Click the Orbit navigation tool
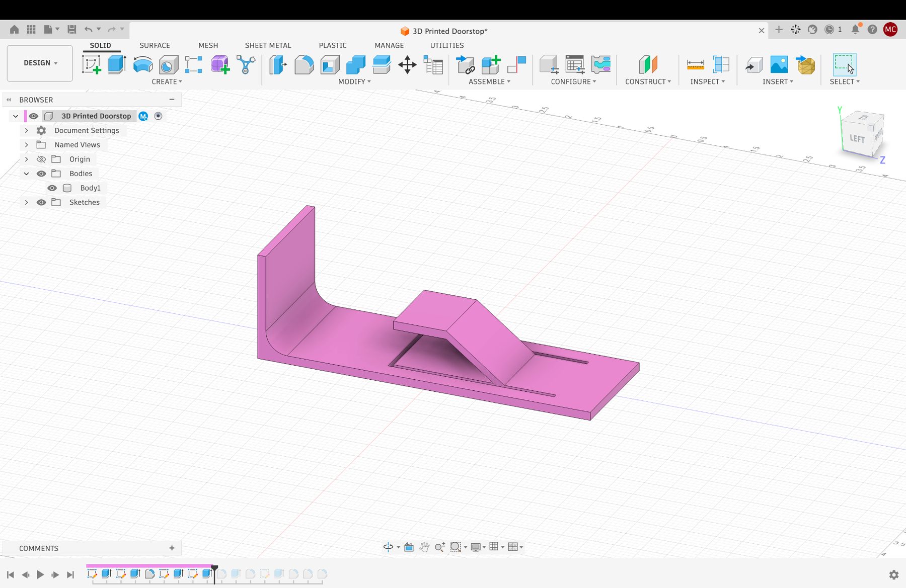Screen dimensions: 906x588 click(388, 547)
